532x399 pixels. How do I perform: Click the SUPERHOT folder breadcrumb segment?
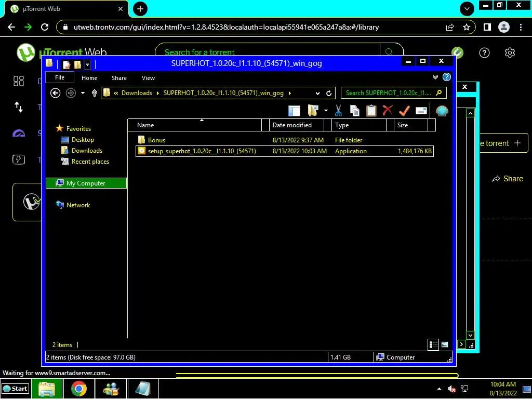point(223,93)
